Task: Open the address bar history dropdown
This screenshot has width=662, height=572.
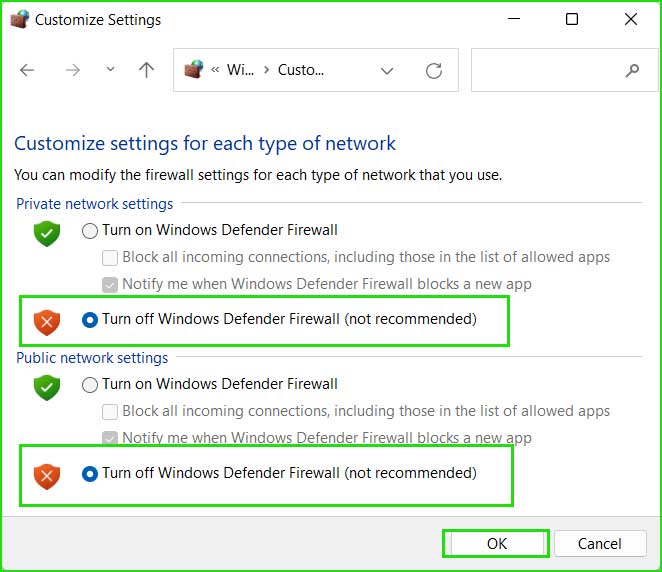Action: click(387, 71)
